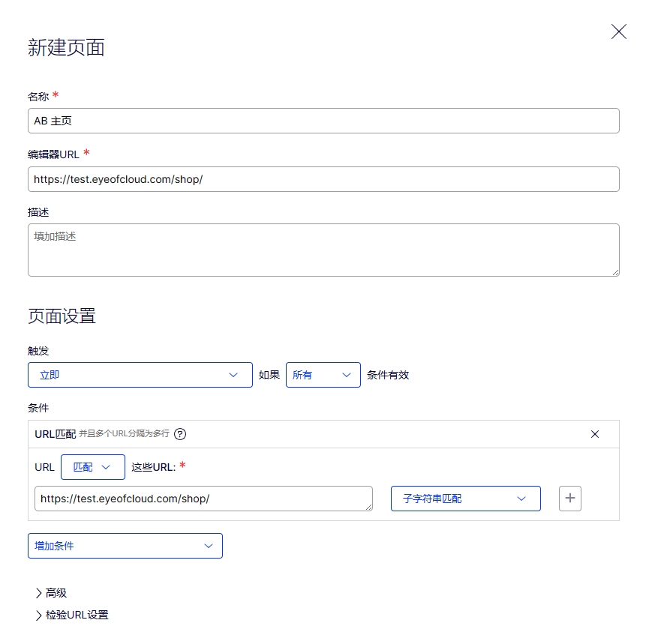Open the 子字符串匹配 match type dropdown
Viewport: 652px width, 644px height.
coord(466,499)
